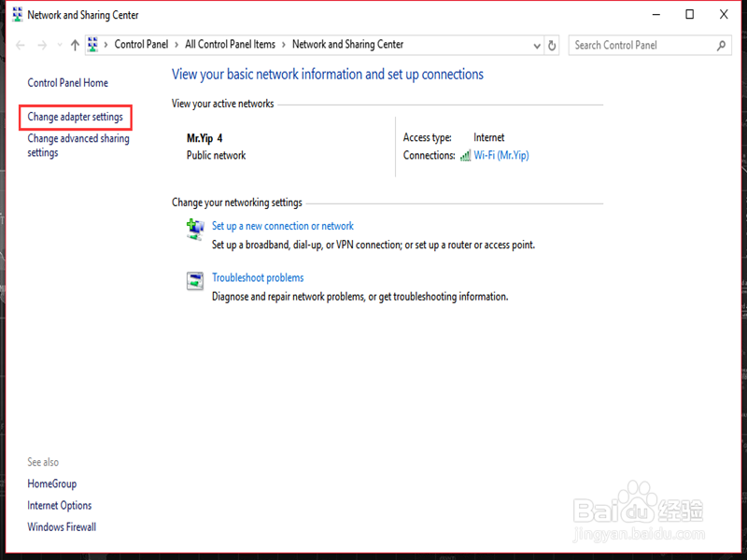The height and width of the screenshot is (560, 747).
Task: Click the Forward navigation arrow
Action: pos(42,45)
